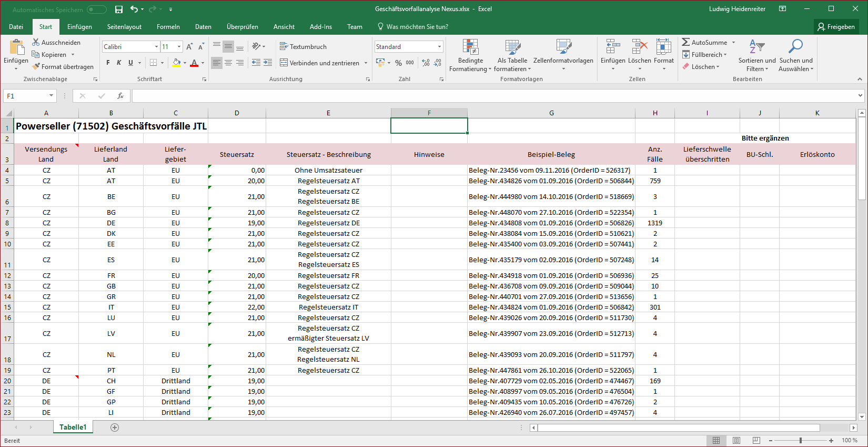Click the formula bar input field

(x=494, y=96)
